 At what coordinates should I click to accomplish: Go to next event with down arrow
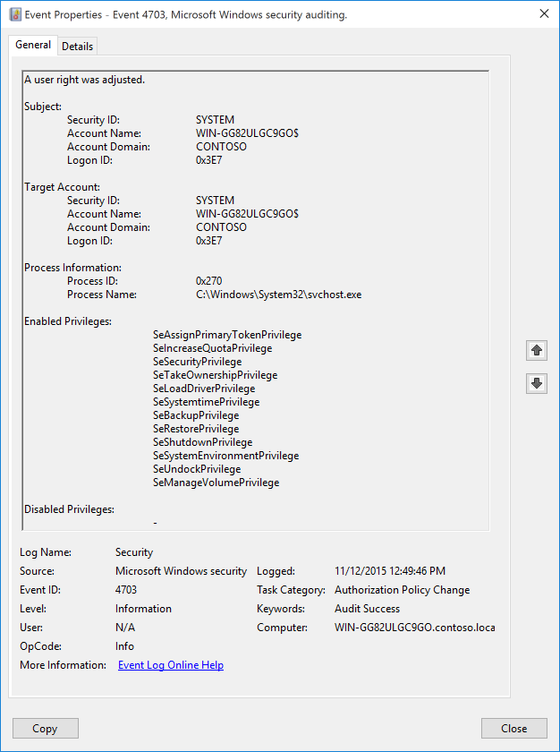pyautogui.click(x=537, y=383)
